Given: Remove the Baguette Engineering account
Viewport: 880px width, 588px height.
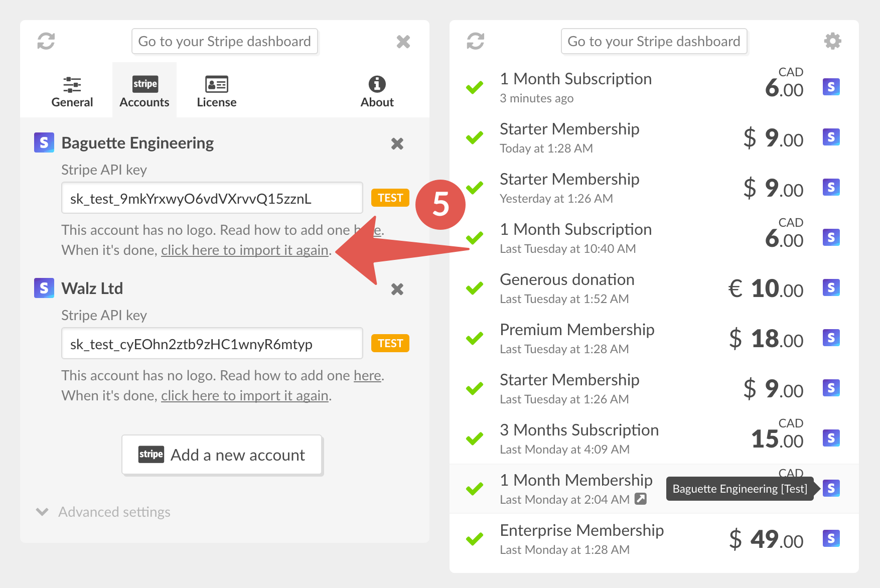Looking at the screenshot, I should pyautogui.click(x=397, y=144).
